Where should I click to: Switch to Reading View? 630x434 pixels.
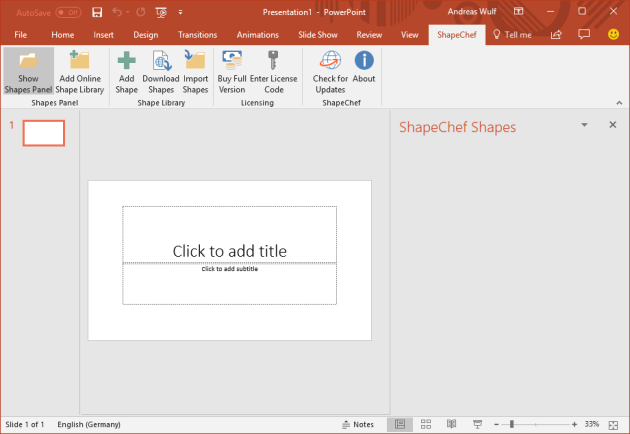click(452, 424)
